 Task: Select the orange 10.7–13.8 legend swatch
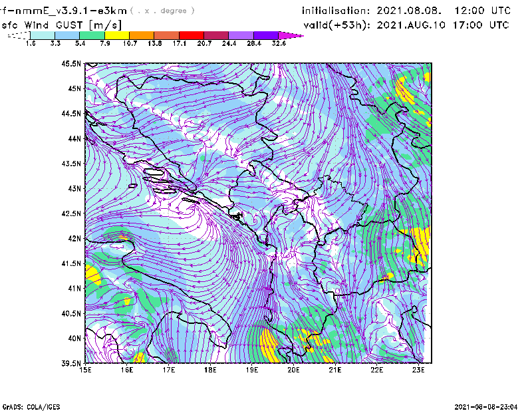[142, 35]
